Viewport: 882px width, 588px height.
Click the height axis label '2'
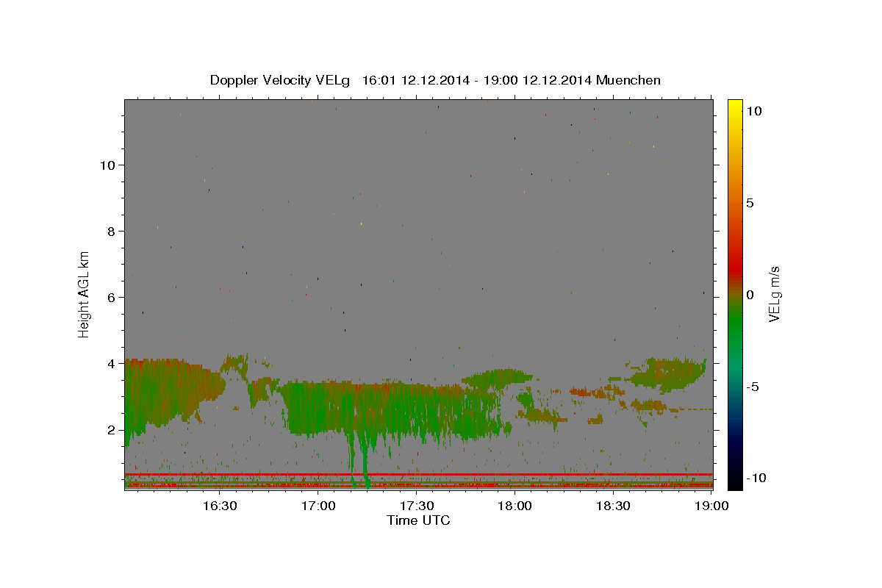112,430
